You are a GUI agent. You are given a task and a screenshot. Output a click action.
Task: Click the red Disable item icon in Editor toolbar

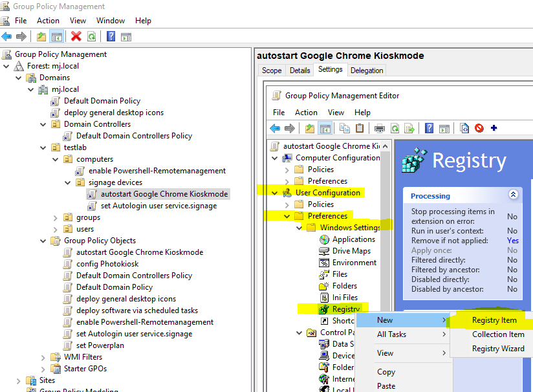pos(479,128)
